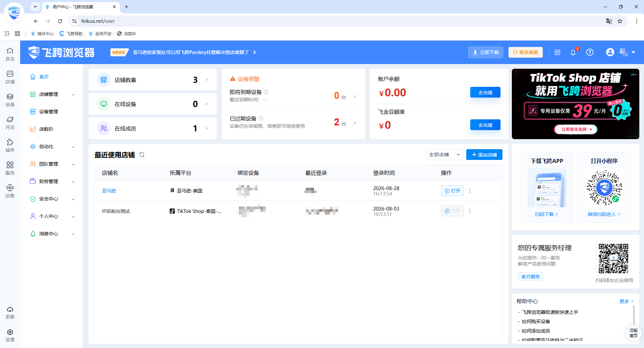
Task: Click the site info icon in address bar
Action: 74,21
